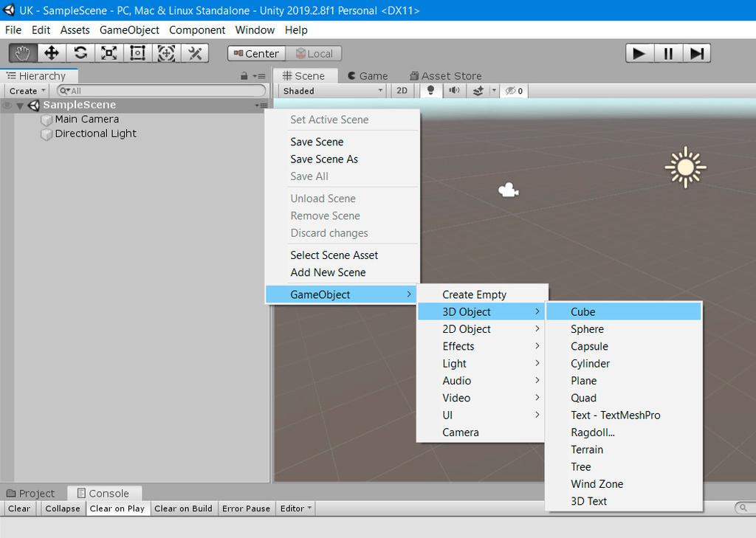The width and height of the screenshot is (756, 538).
Task: Select the Rotate tool
Action: point(80,53)
